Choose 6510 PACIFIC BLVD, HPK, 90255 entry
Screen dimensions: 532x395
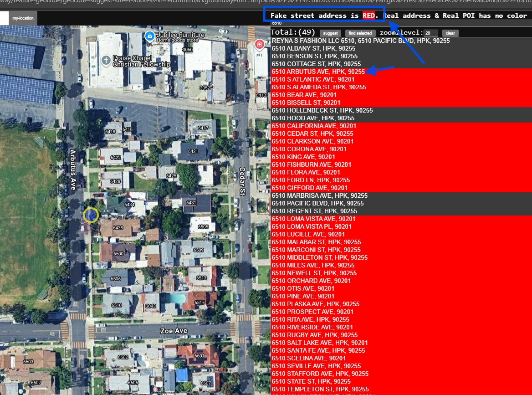318,203
